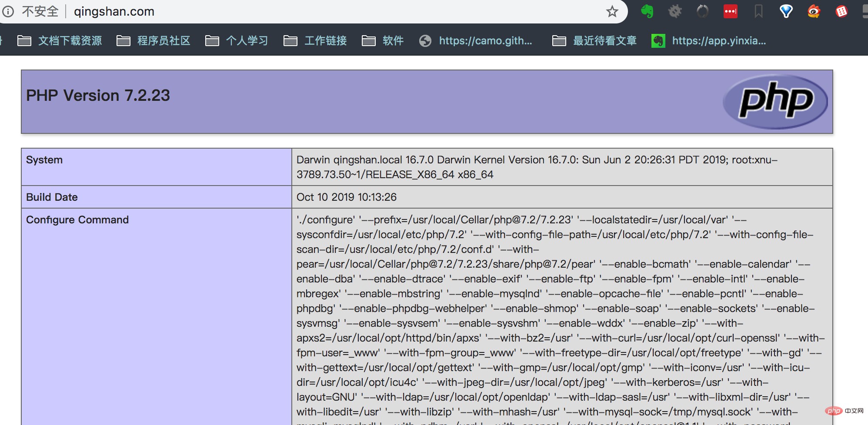Open the https://app.yinxia... bookmark
This screenshot has height=425, width=868.
(x=709, y=41)
